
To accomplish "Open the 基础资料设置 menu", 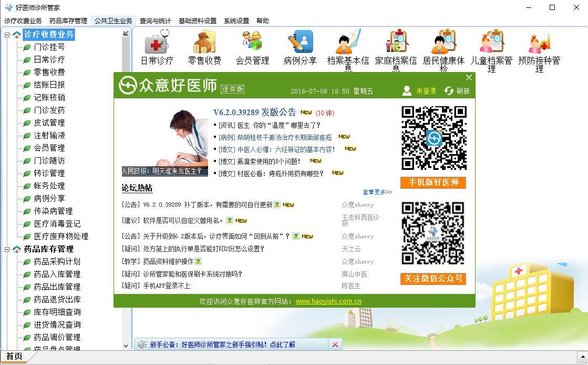I will point(198,21).
